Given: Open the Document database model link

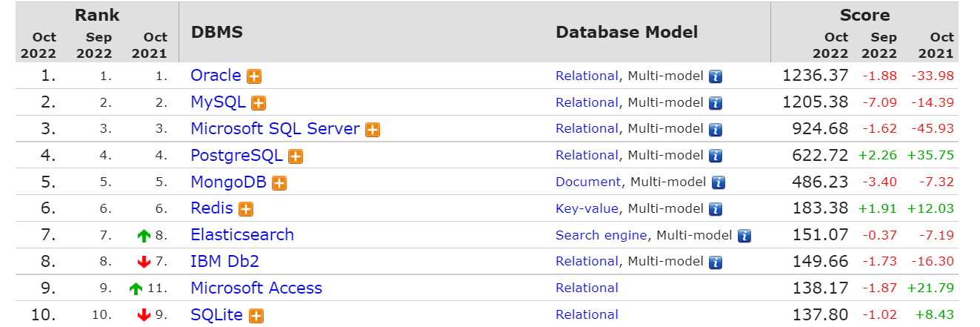Looking at the screenshot, I should click(588, 182).
